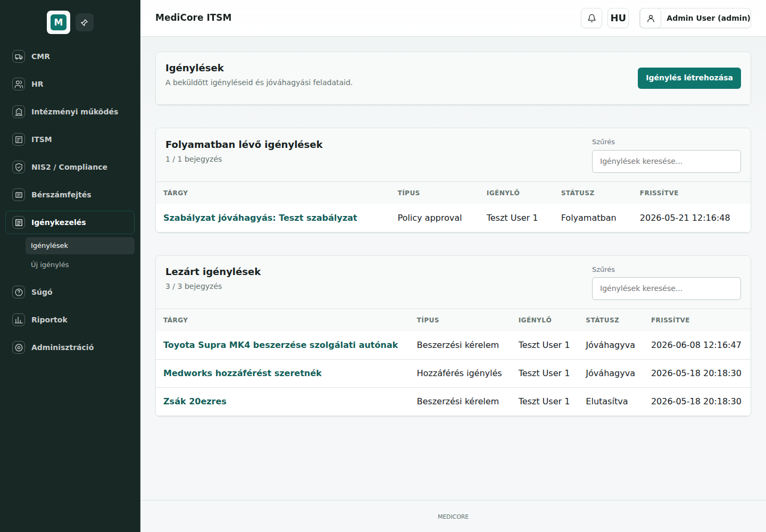Image resolution: width=766 pixels, height=532 pixels.
Task: Toggle the sidebar pin icon
Action: [x=85, y=22]
